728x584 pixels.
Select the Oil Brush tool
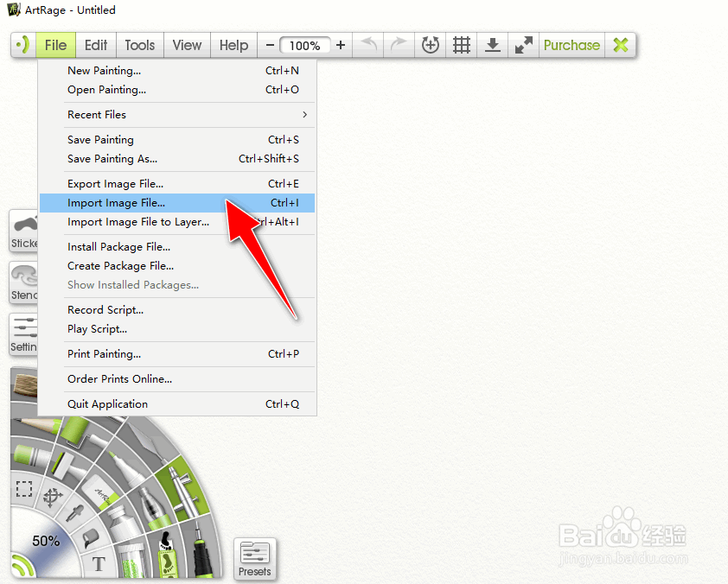click(24, 385)
